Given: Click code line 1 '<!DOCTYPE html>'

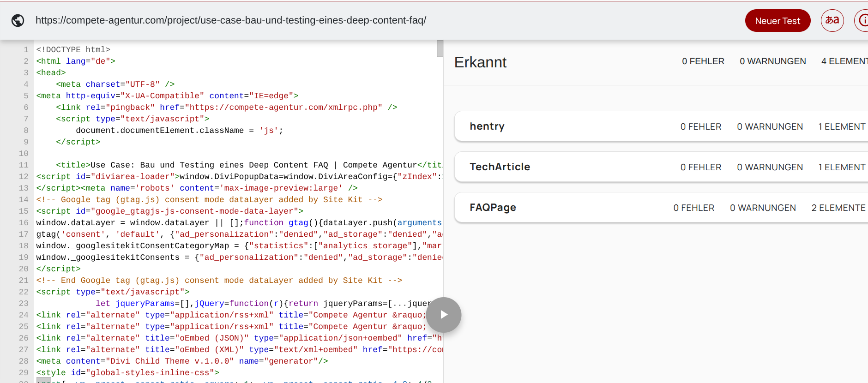Looking at the screenshot, I should [x=73, y=49].
